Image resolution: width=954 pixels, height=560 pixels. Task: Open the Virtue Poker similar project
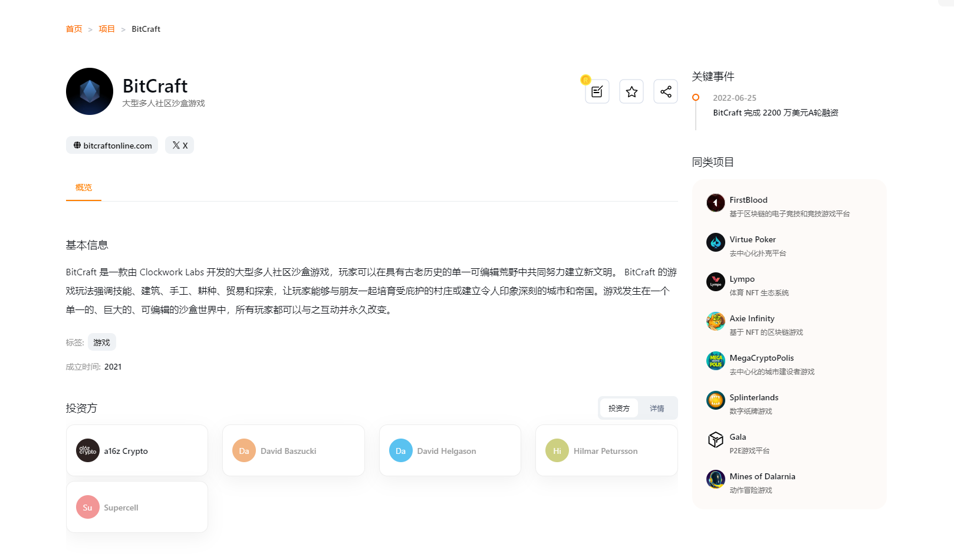coord(752,239)
